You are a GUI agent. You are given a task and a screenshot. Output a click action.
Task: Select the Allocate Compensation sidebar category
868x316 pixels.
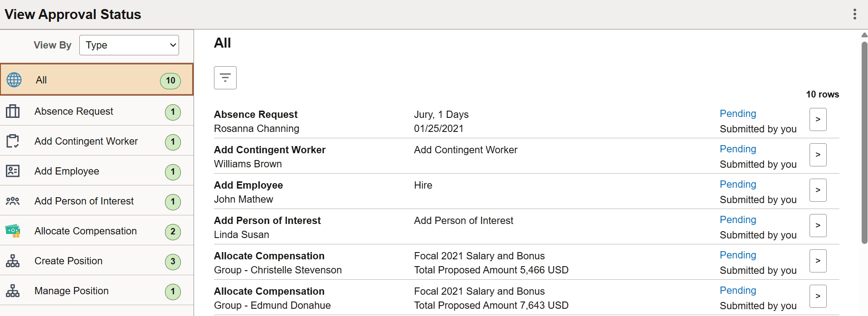[86, 231]
